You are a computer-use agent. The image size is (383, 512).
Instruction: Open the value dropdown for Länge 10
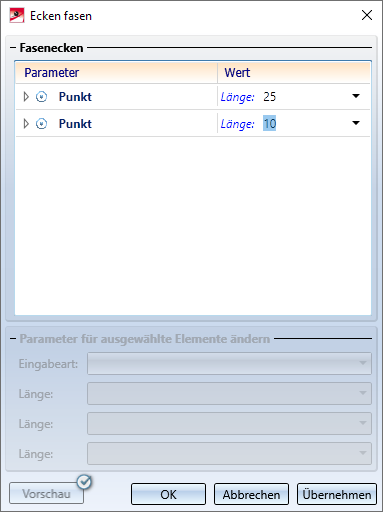356,123
